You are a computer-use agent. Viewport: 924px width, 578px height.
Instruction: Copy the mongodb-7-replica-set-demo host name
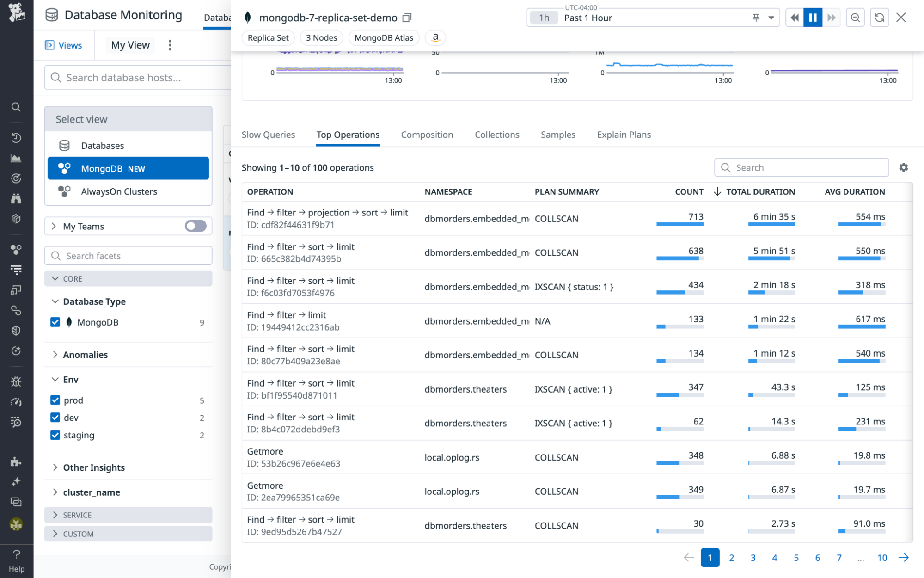point(406,17)
